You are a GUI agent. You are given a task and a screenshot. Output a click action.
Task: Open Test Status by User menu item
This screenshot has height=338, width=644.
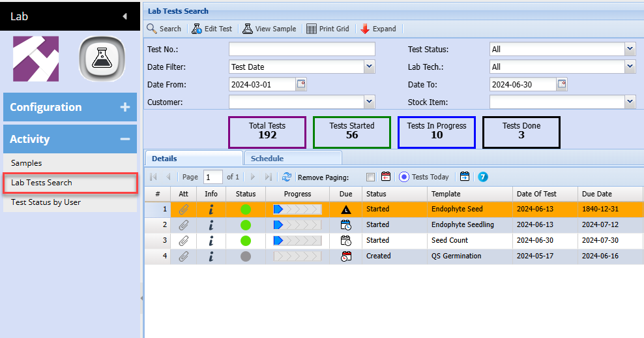pos(46,202)
